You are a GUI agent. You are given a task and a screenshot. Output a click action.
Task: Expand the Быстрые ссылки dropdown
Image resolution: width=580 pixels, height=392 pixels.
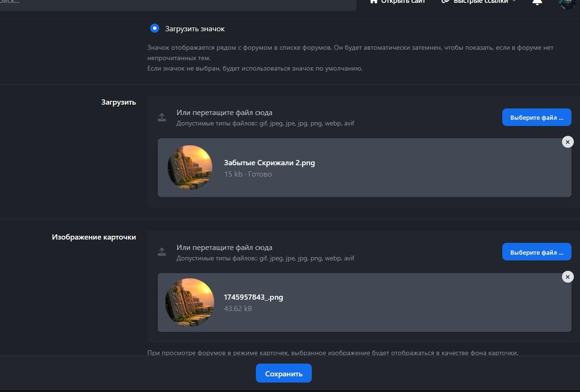pos(514,2)
